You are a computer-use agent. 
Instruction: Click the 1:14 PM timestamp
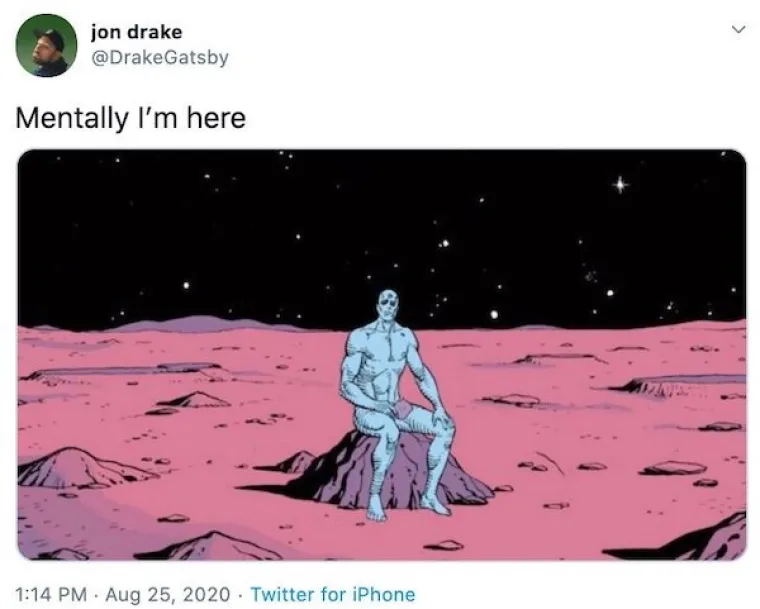click(51, 594)
